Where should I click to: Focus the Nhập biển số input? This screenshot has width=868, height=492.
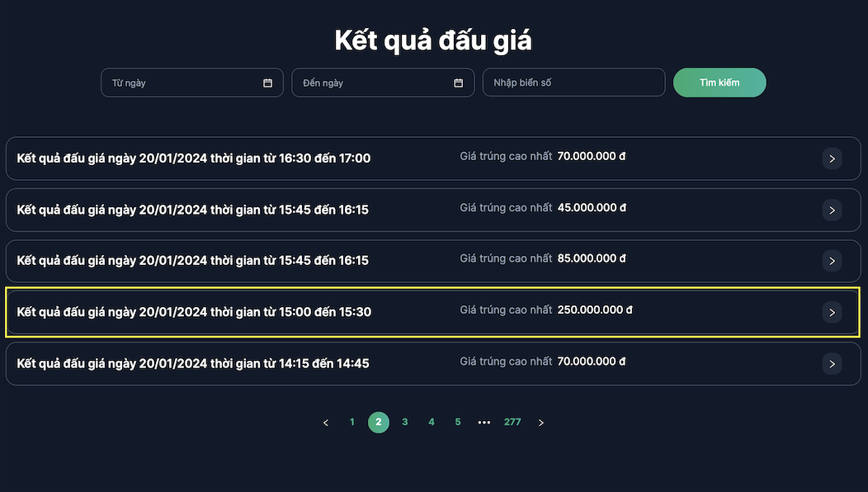click(x=573, y=83)
